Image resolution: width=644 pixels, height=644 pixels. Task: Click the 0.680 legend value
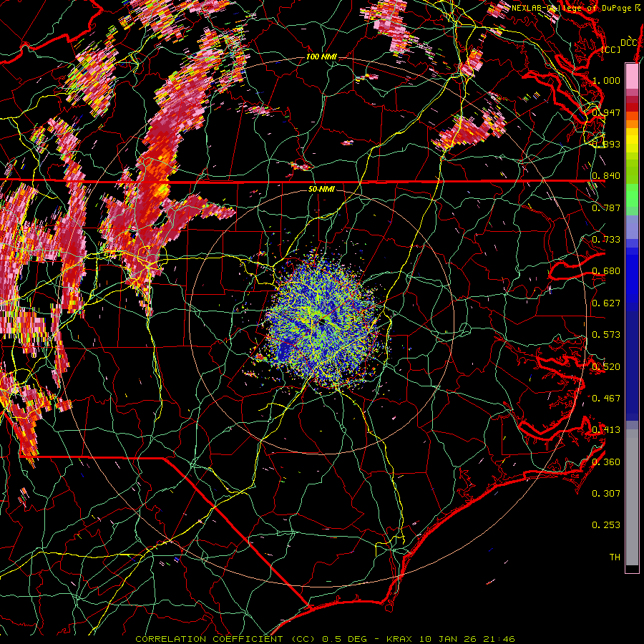click(x=606, y=271)
